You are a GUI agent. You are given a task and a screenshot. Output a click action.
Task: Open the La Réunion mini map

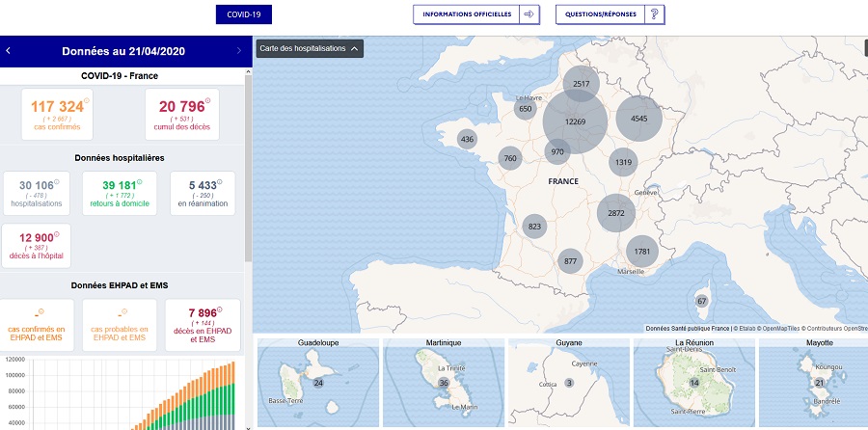(693, 383)
